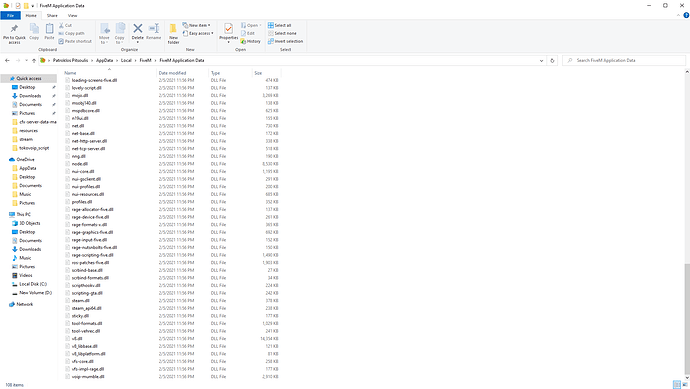Sort by Date modified column header
Viewport: 690px width, 389px height.
[182, 73]
